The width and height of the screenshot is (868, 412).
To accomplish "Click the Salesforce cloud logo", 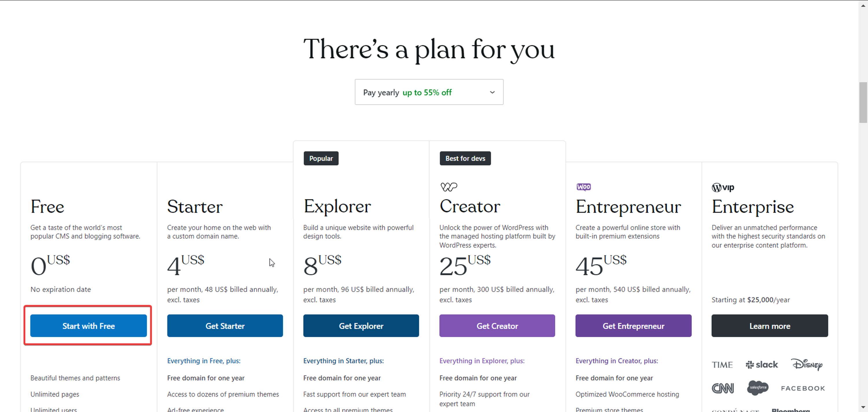I will coord(758,388).
